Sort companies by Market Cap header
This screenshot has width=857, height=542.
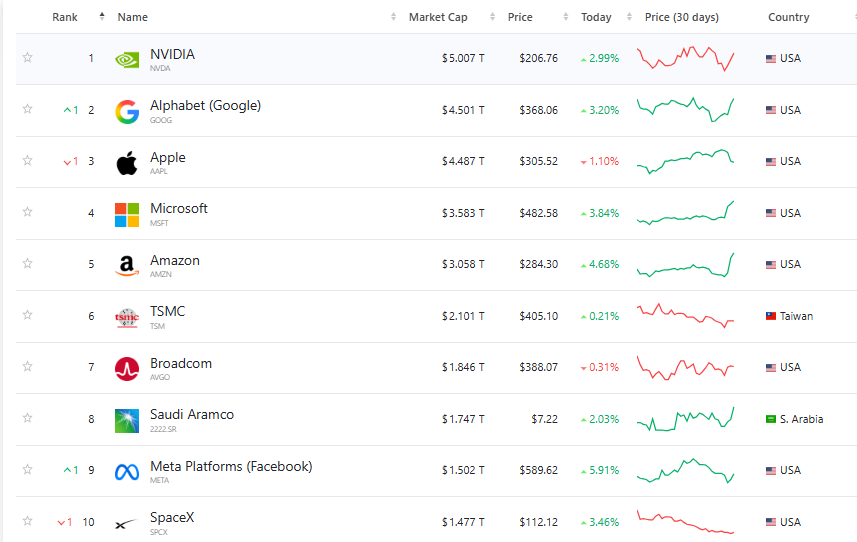(438, 17)
